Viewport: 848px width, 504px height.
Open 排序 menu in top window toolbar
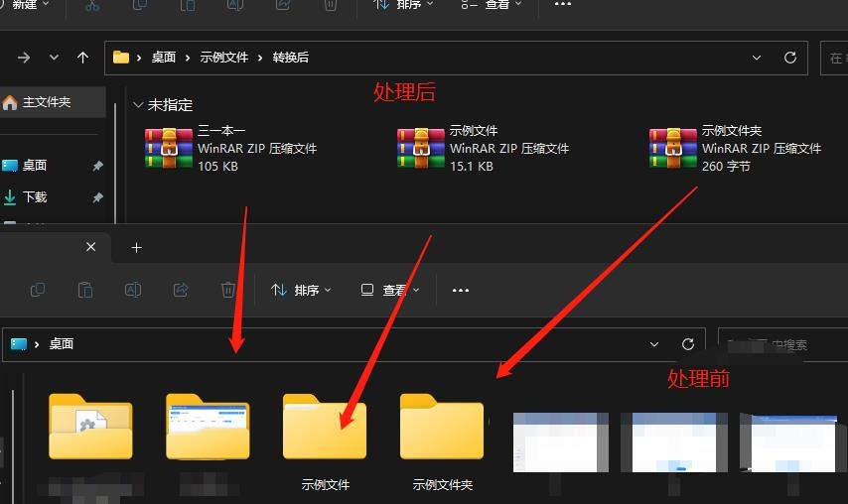point(403,5)
